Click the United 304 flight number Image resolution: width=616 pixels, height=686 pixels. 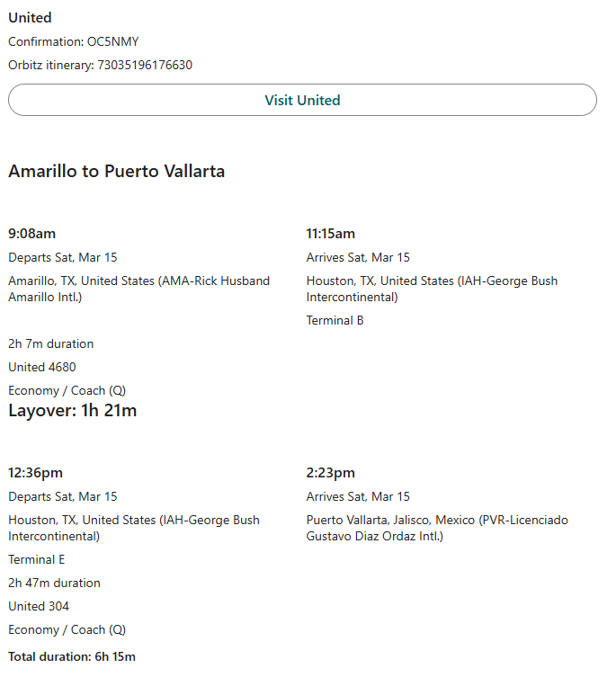[x=39, y=606]
